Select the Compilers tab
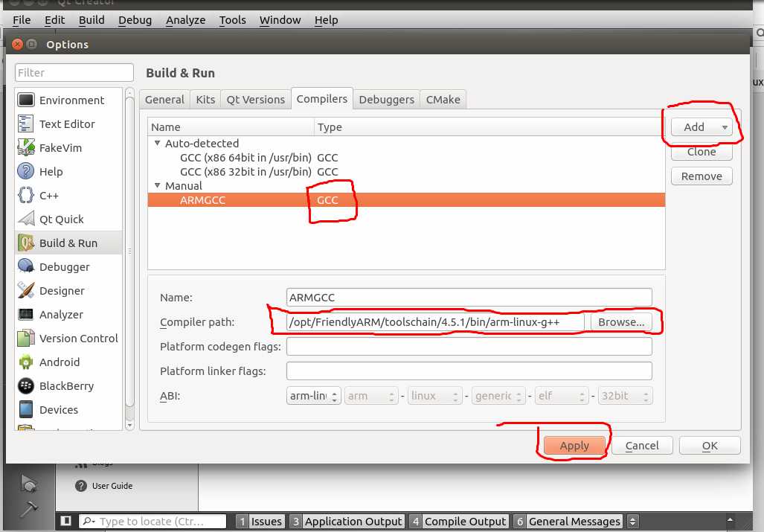The image size is (764, 532). [321, 98]
